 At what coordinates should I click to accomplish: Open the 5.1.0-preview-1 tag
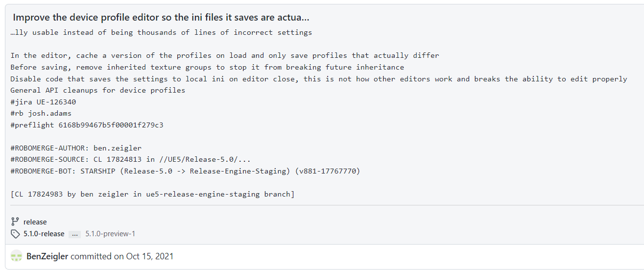[110, 234]
